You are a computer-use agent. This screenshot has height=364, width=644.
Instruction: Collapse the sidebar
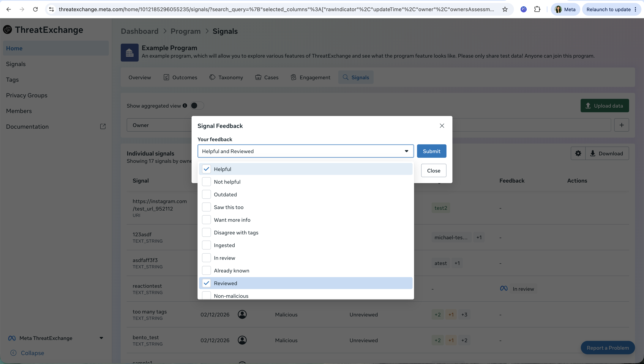(x=27, y=353)
